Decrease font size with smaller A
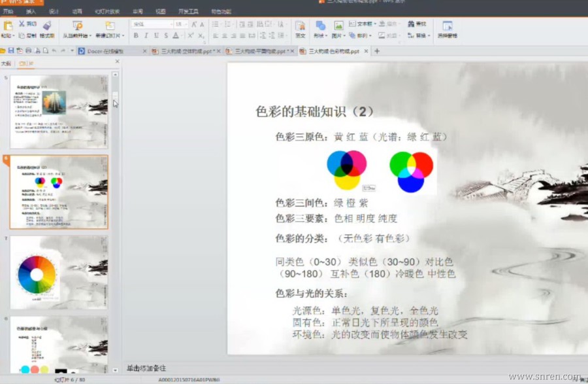Screen dimensions: 588x384 tap(202, 24)
